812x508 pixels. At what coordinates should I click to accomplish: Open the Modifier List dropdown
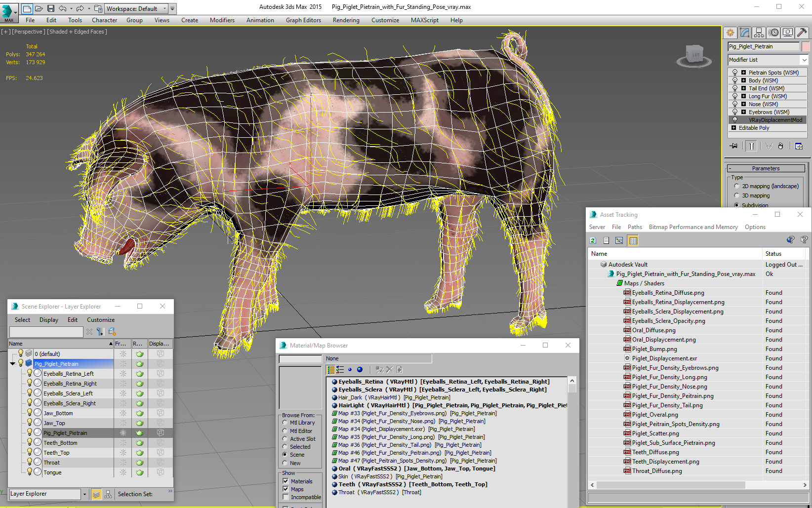768,60
